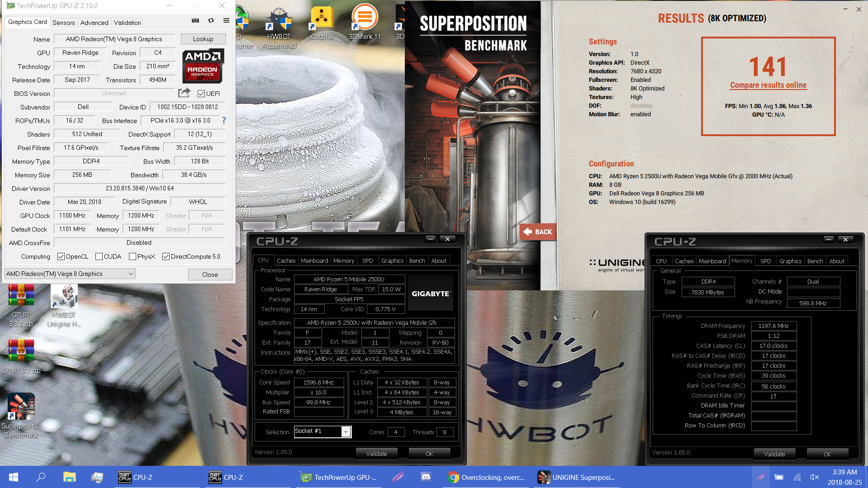The width and height of the screenshot is (868, 488).
Task: Click the GIGABYTE logo in CPU-Z
Action: click(x=431, y=294)
